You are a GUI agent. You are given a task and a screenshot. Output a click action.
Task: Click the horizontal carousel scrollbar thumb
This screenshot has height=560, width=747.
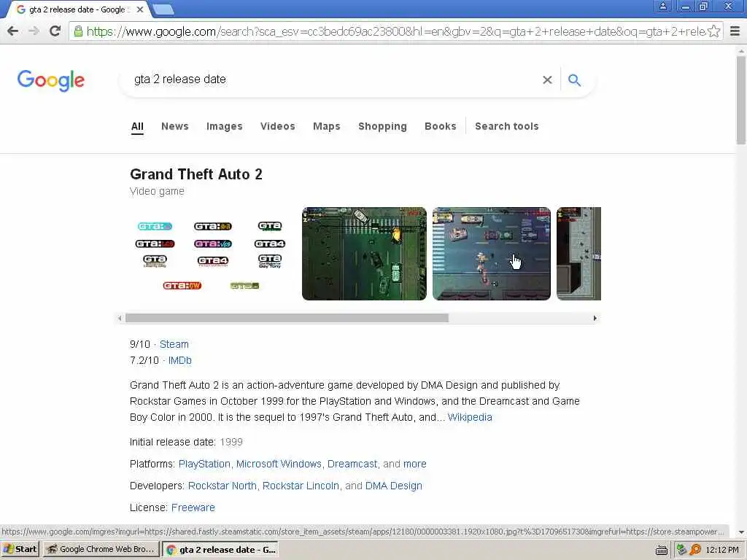point(287,318)
